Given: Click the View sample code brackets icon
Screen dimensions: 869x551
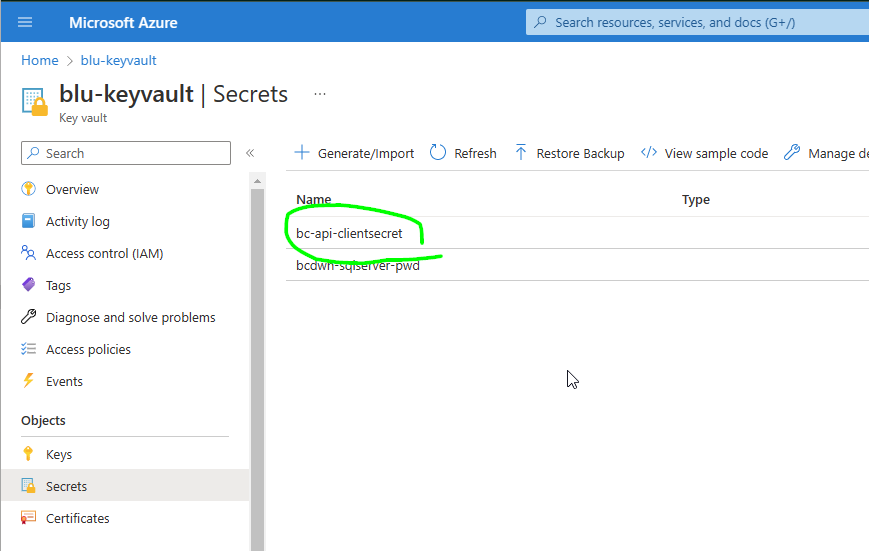Looking at the screenshot, I should click(649, 152).
